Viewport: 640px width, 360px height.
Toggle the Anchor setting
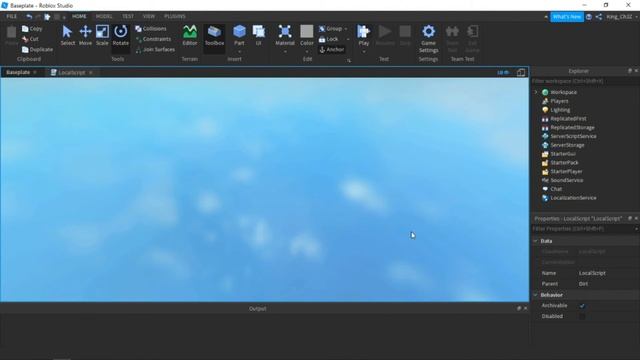tap(331, 49)
